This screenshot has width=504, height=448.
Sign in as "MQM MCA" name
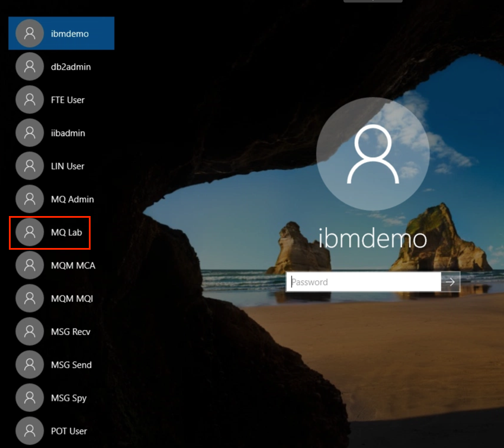(73, 265)
